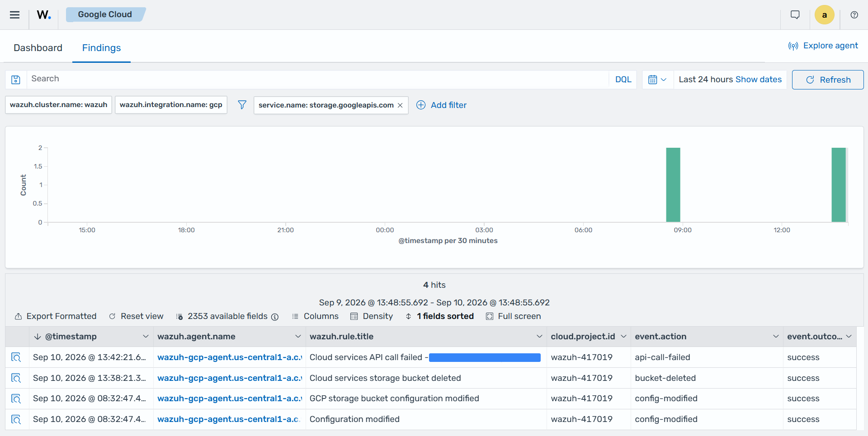Click the Wazuh W. logo

point(44,15)
